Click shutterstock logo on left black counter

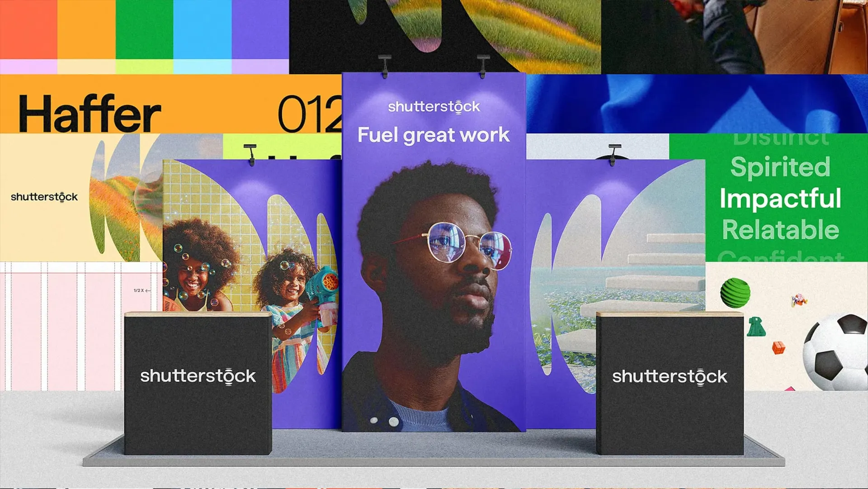coord(198,376)
